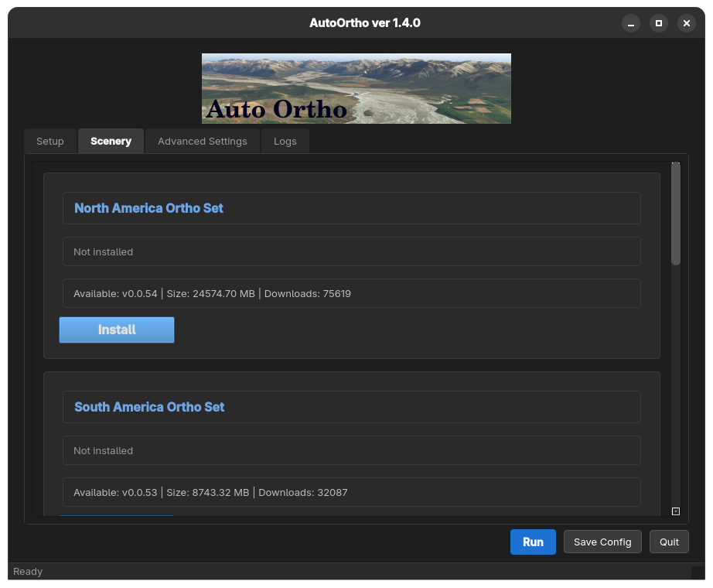Click the Auto Ortho banner image
The image size is (713, 588).
point(356,88)
